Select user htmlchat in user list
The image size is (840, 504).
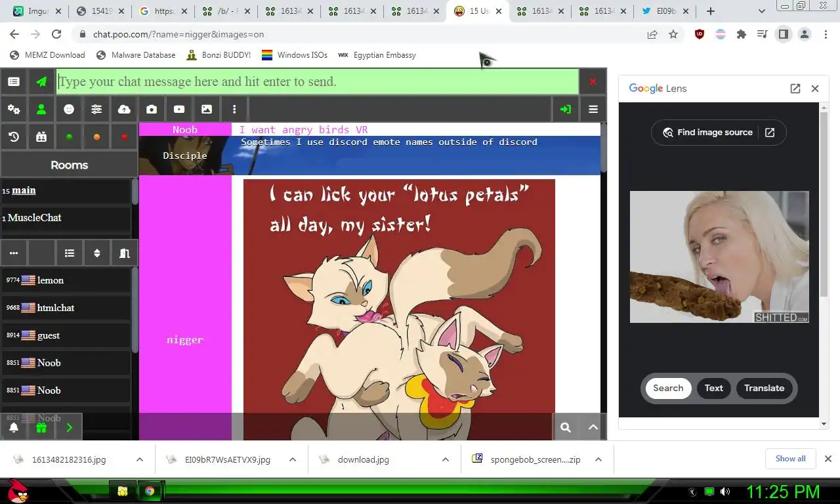coord(66,308)
